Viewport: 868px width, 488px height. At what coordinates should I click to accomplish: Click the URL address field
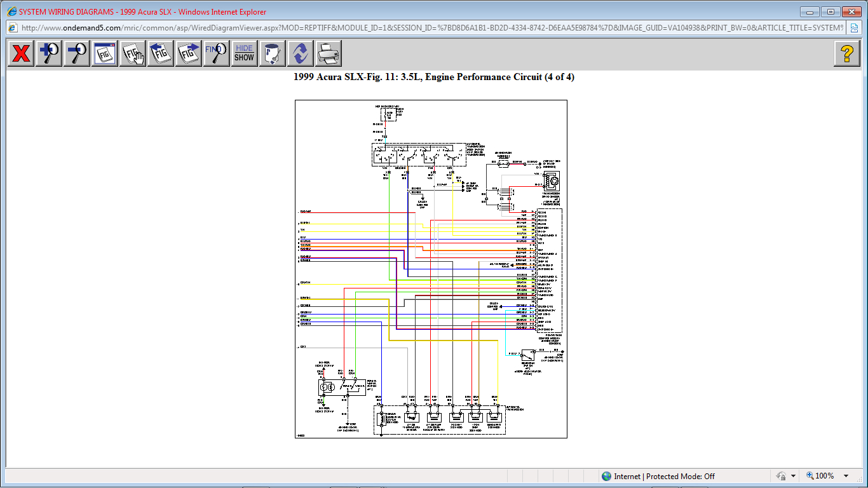[x=432, y=28]
